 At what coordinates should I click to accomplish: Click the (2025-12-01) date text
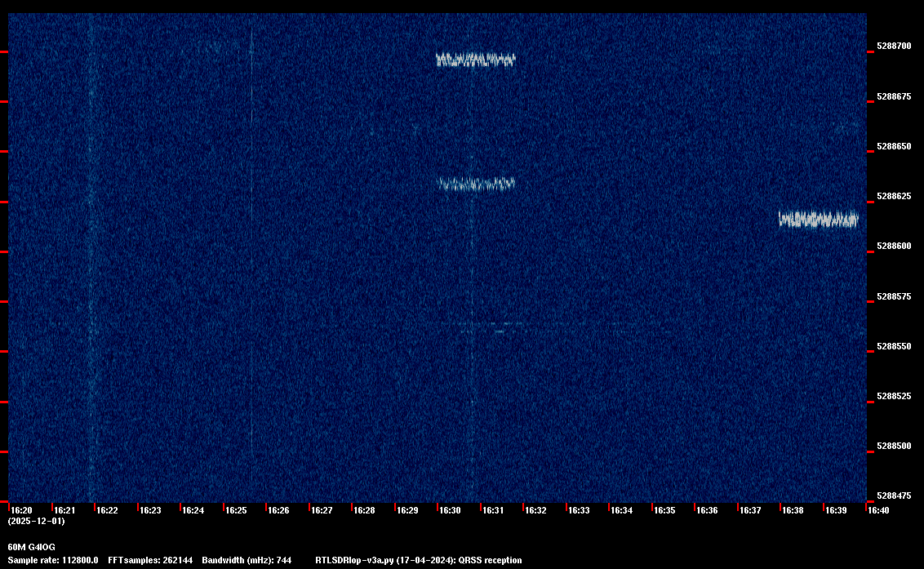click(x=37, y=521)
